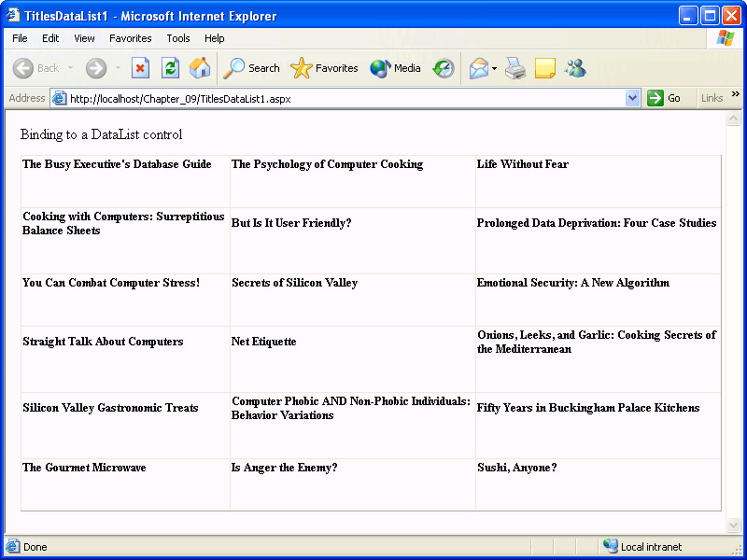Click the Stop loading icon
The height and width of the screenshot is (560, 747).
(140, 68)
